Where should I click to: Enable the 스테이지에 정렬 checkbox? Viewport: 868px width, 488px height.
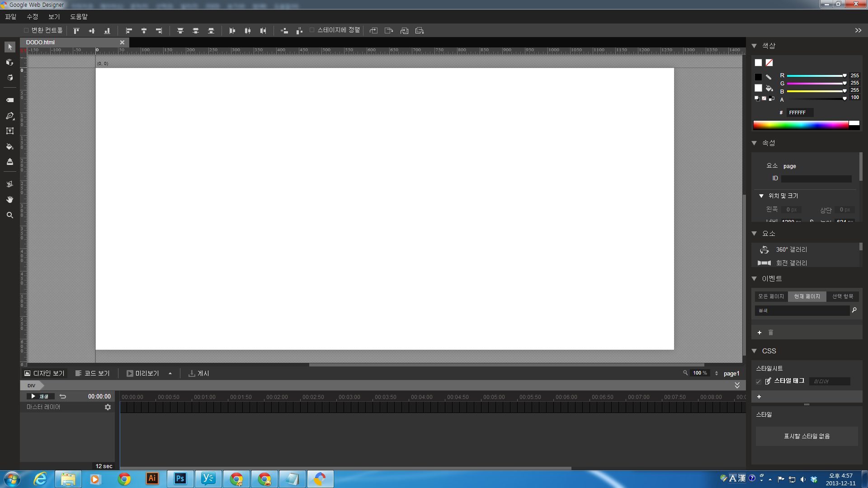point(312,30)
